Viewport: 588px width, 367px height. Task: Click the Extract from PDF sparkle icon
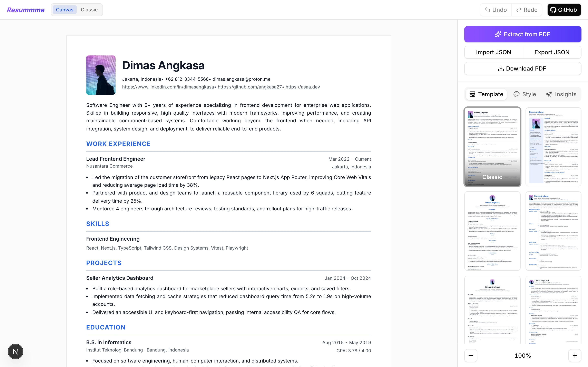pyautogui.click(x=498, y=34)
